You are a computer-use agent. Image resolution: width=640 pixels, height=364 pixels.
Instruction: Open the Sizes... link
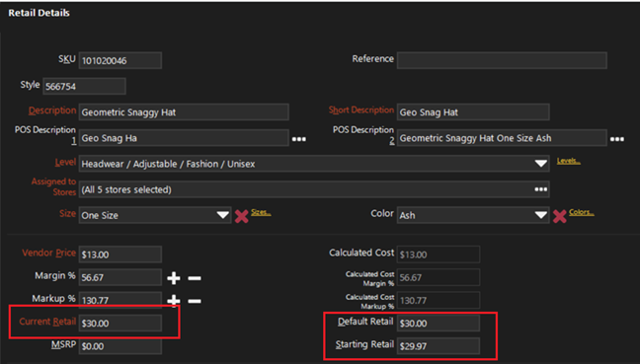coord(261,212)
